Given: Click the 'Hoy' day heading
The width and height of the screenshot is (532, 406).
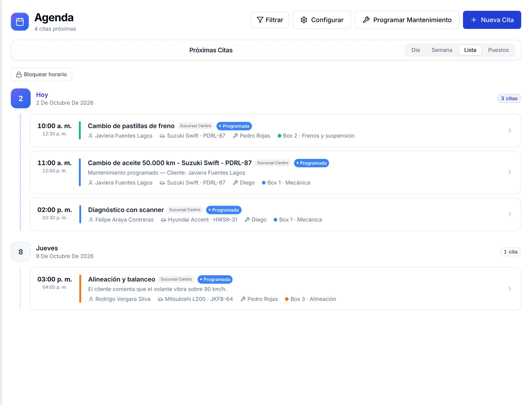Looking at the screenshot, I should point(42,95).
